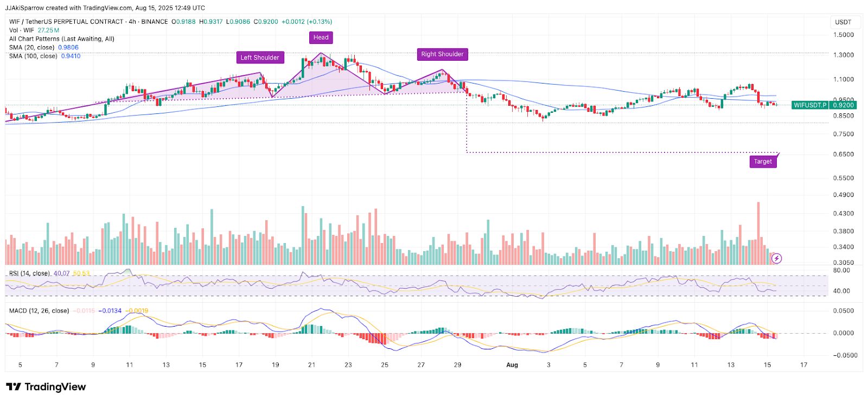
Task: Click the SMA (100, close) indicator legend
Action: [33, 56]
